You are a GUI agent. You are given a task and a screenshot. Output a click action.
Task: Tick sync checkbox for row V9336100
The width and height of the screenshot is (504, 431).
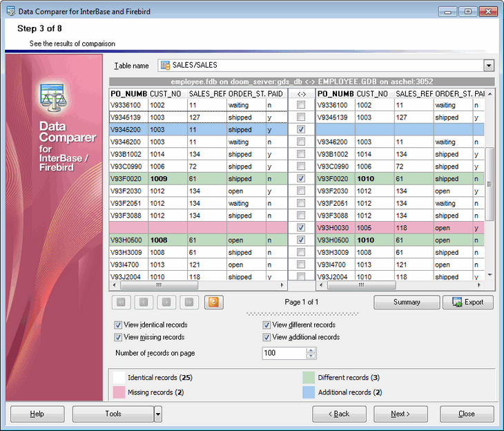301,105
